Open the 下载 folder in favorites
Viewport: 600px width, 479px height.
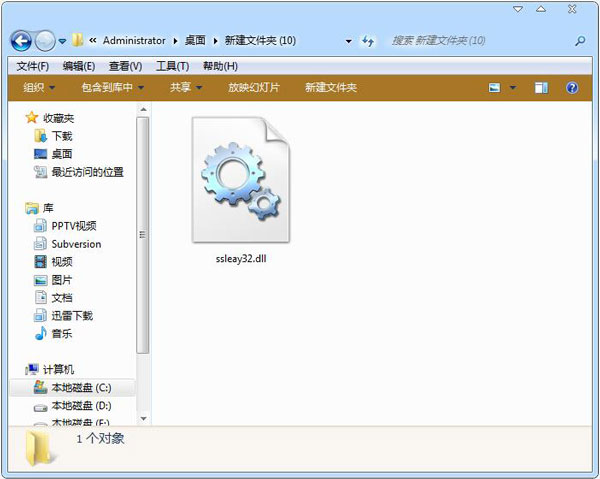61,136
